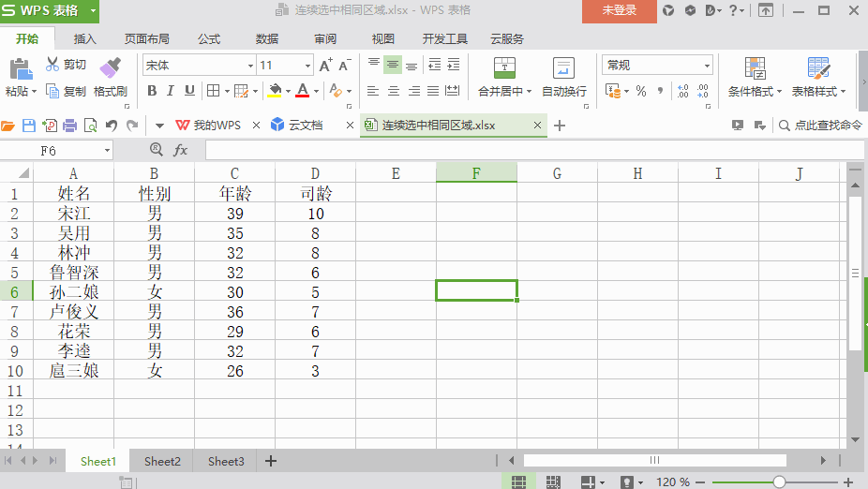Expand the 粘贴 paste options arrow
The width and height of the screenshot is (868, 489).
click(34, 91)
